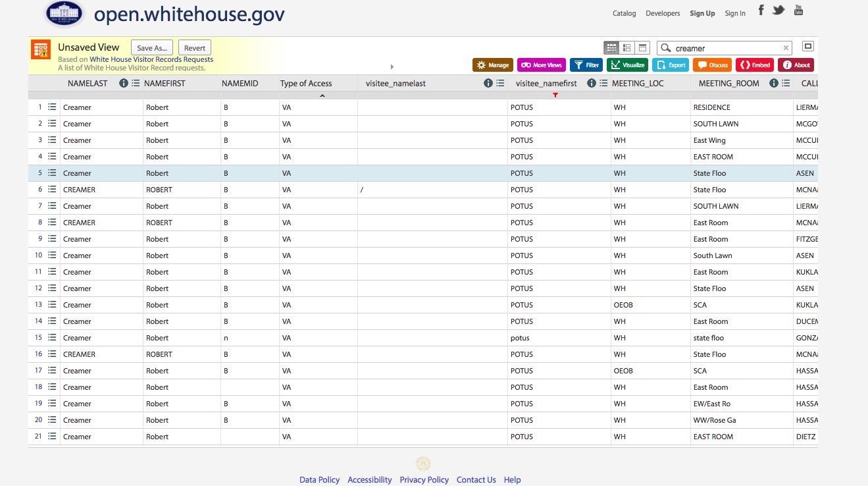Click the magnifying glass search icon

pyautogui.click(x=665, y=48)
